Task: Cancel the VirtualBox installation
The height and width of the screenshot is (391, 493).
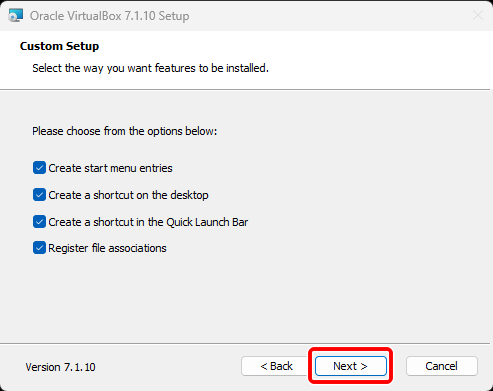Action: click(442, 366)
